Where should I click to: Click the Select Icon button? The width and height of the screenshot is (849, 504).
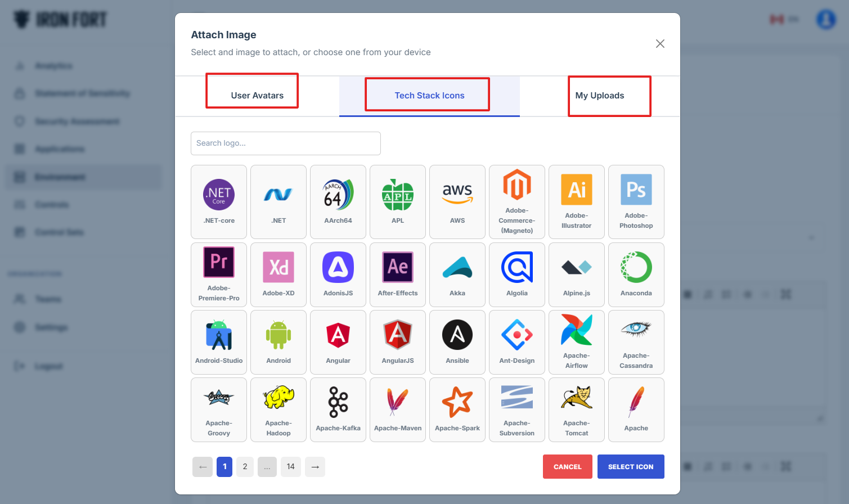click(x=630, y=466)
